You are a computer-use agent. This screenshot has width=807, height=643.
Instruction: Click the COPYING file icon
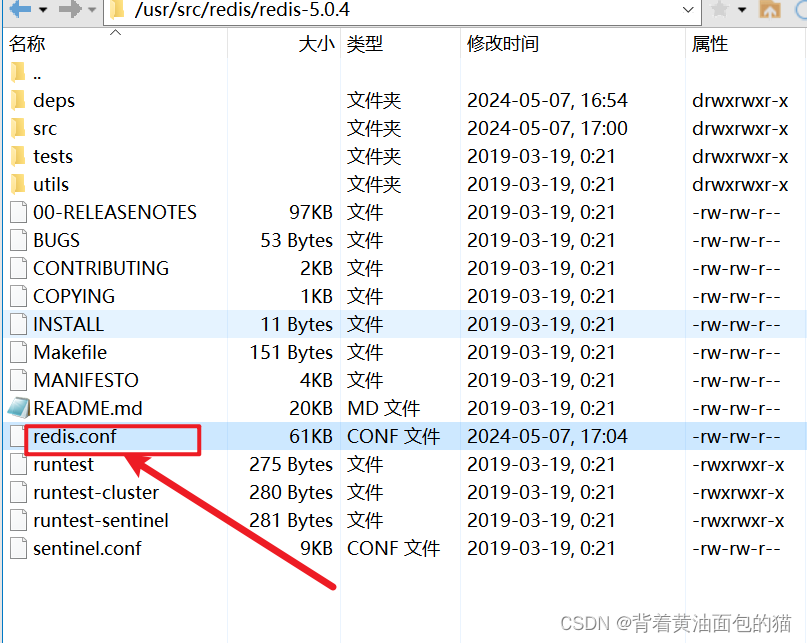(19, 296)
